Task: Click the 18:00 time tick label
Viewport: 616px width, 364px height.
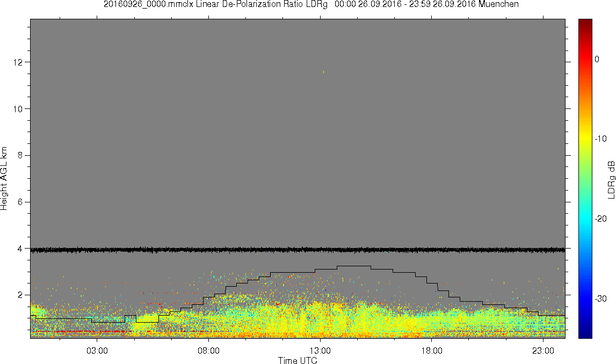Action: click(432, 351)
